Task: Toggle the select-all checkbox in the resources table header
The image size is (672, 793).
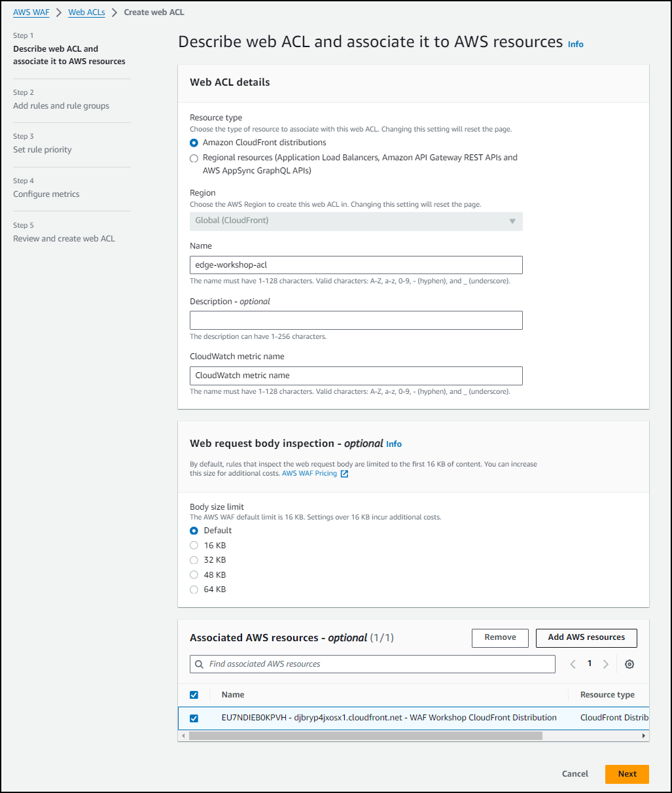Action: pyautogui.click(x=194, y=695)
